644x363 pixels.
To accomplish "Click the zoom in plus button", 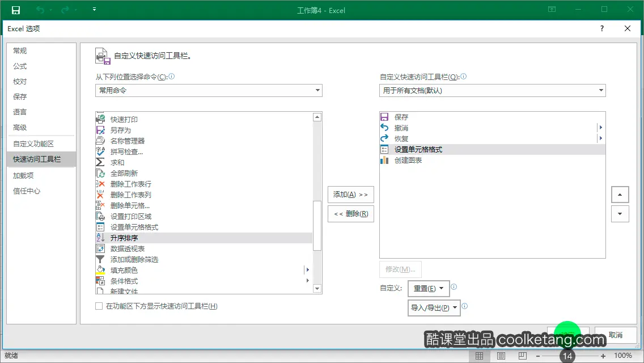I will tap(603, 356).
